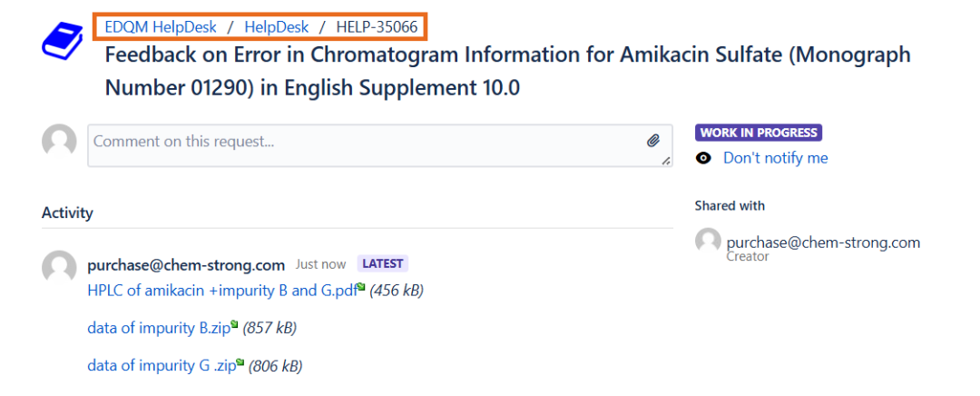
Task: Click the green badge after impurity G .zip
Action: point(240,361)
